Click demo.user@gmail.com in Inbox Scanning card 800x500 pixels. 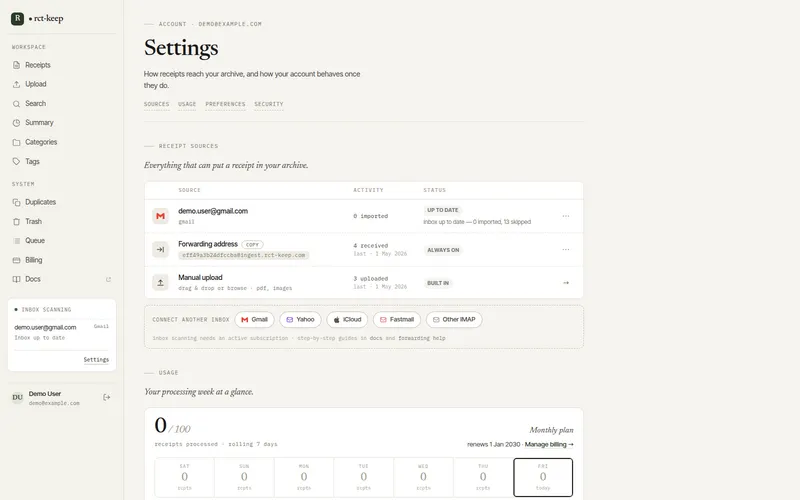pos(45,328)
